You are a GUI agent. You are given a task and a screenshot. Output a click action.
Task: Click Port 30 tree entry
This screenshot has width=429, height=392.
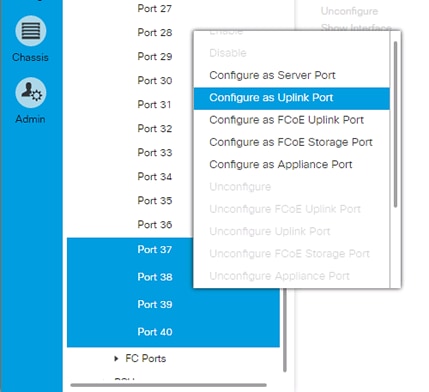[x=155, y=81]
